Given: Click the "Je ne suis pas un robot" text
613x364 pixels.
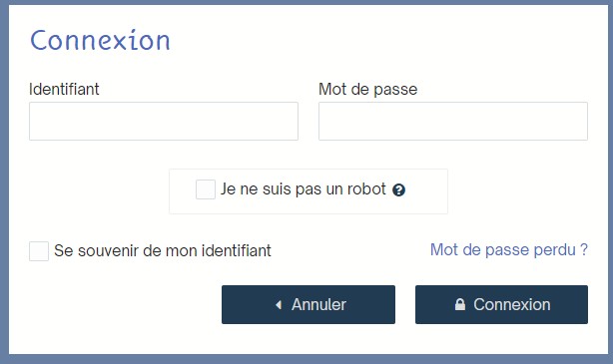Looking at the screenshot, I should [303, 189].
